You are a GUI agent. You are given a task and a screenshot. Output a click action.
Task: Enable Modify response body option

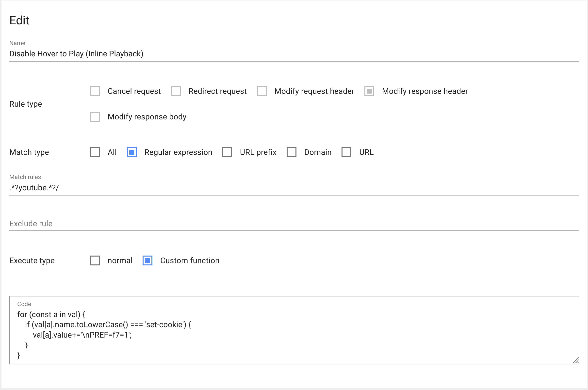(x=95, y=117)
